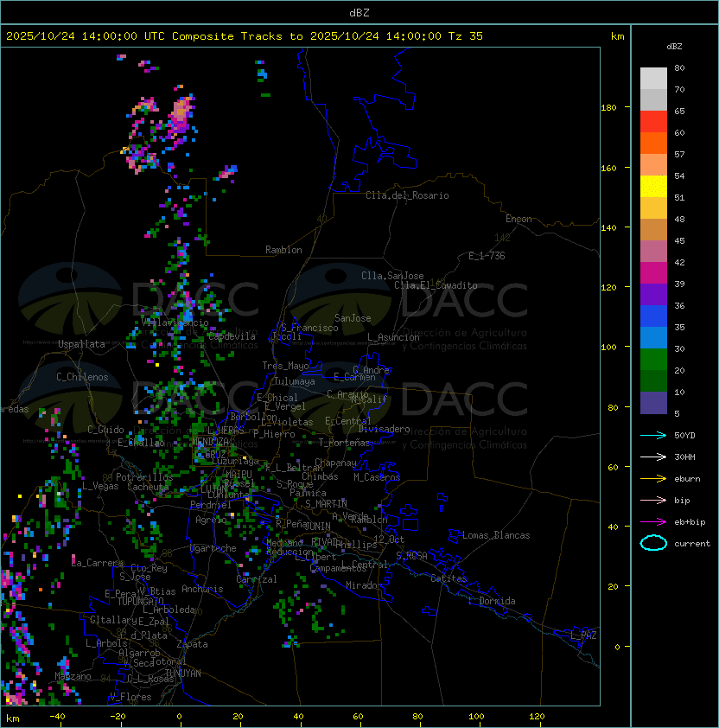
Task: Click the Ramblon label in northern map
Action: tap(283, 250)
